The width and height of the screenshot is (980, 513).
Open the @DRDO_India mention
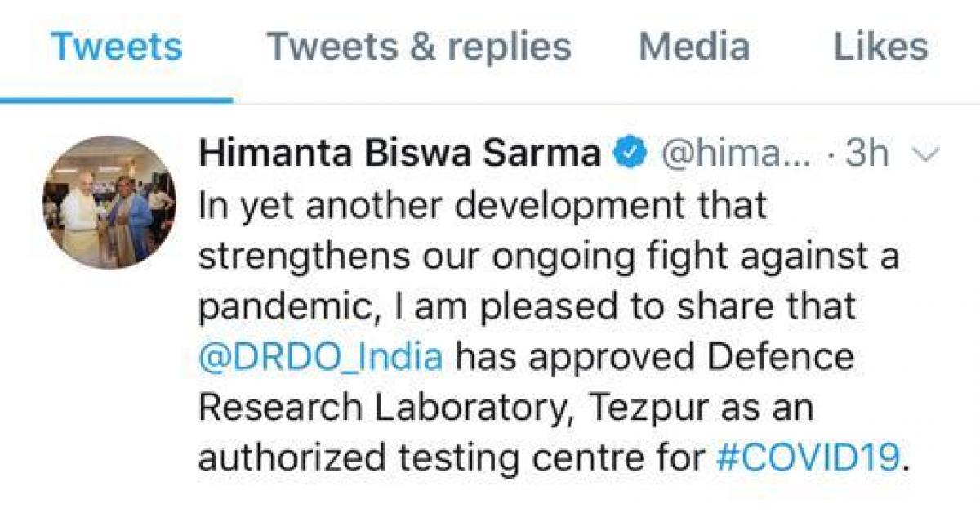pyautogui.click(x=321, y=357)
